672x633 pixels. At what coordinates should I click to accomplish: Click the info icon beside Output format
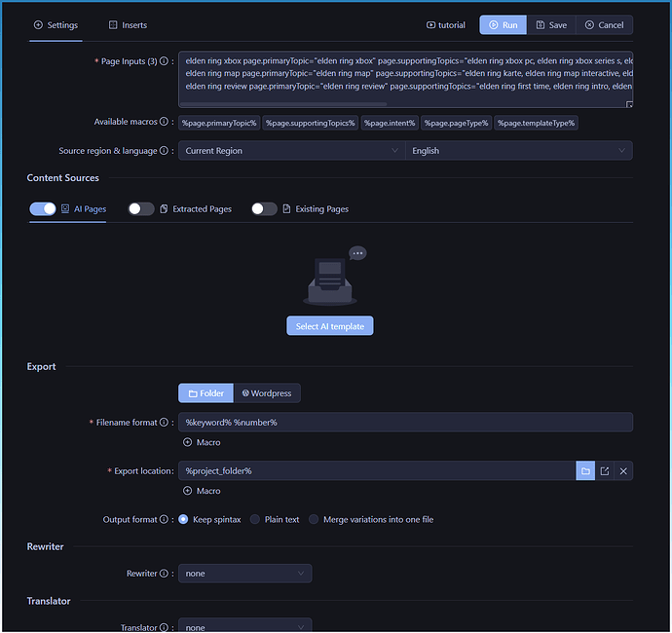(x=164, y=520)
